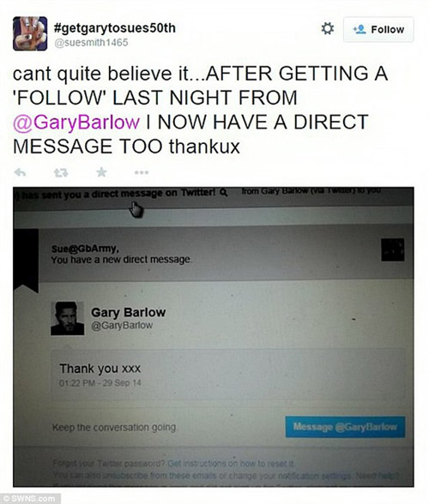Open the gear settings dropdown

[x=328, y=28]
